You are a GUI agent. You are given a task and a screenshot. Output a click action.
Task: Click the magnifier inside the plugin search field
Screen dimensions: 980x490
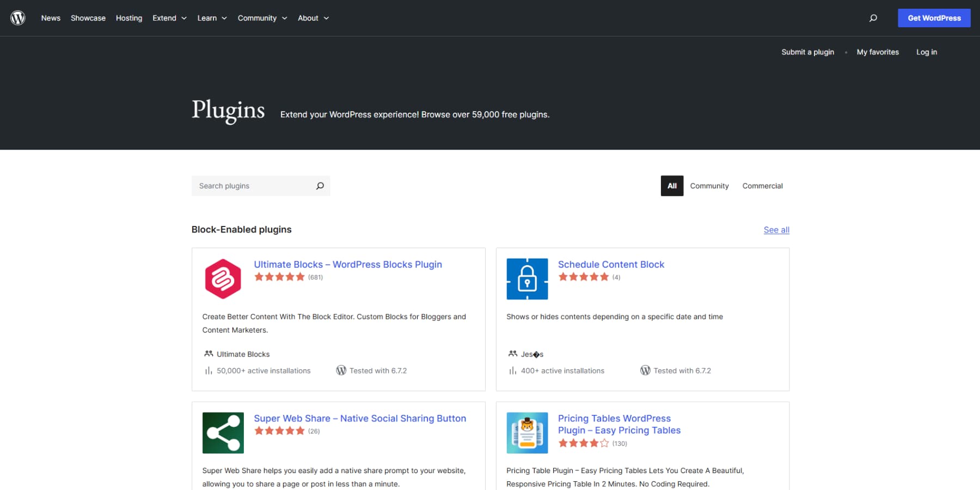[x=320, y=186]
